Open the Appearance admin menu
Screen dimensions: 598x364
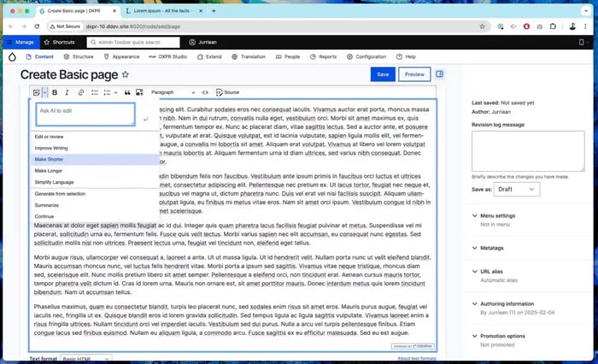(x=121, y=57)
